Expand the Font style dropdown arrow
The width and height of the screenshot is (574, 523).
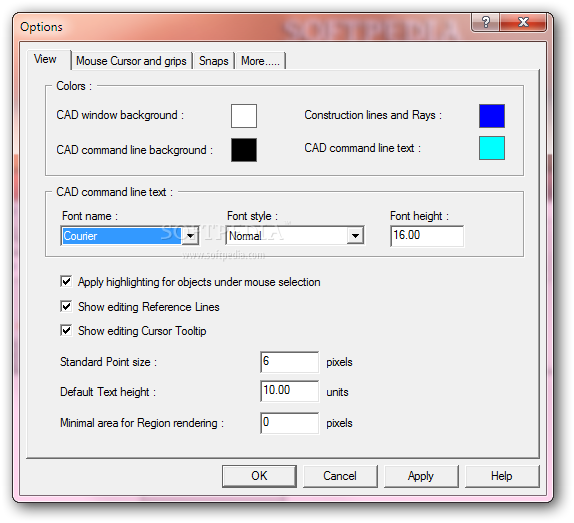tap(355, 236)
